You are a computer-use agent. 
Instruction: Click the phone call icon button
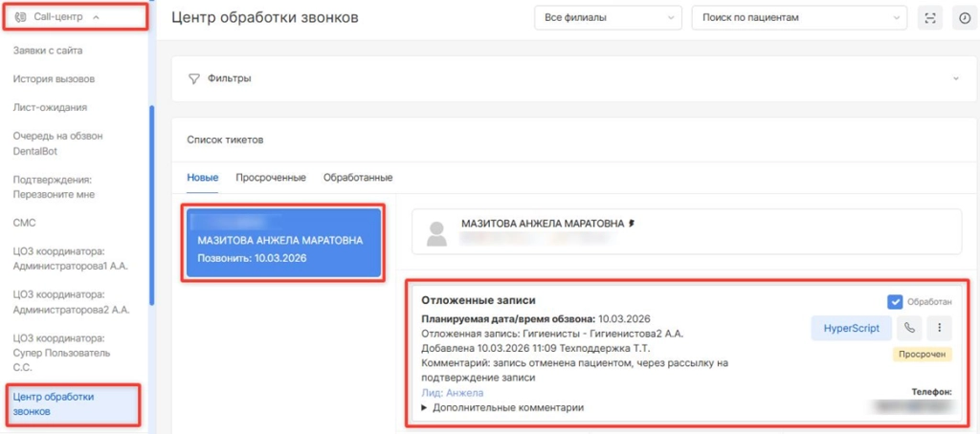tap(909, 328)
